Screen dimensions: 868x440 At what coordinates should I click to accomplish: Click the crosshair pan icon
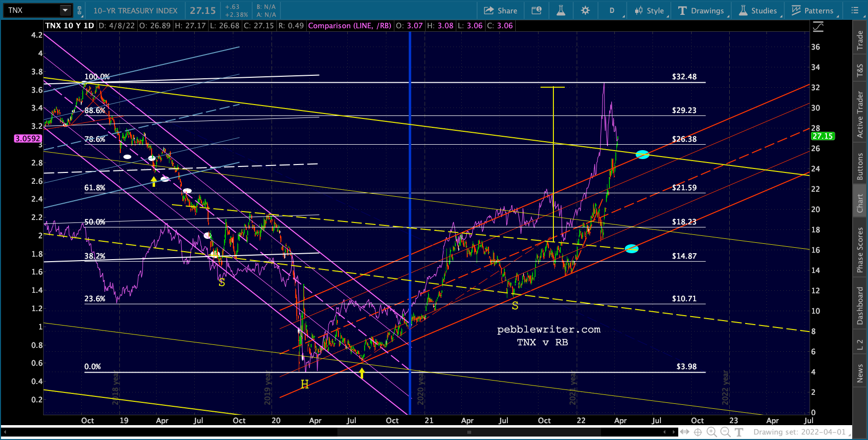tap(698, 432)
